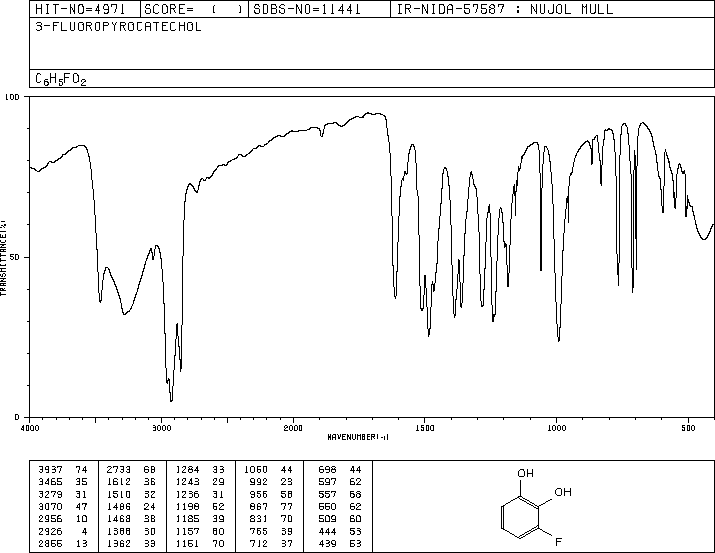The height and width of the screenshot is (553, 715).
Task: Click peak value 3070 in the table
Action: tap(50, 506)
